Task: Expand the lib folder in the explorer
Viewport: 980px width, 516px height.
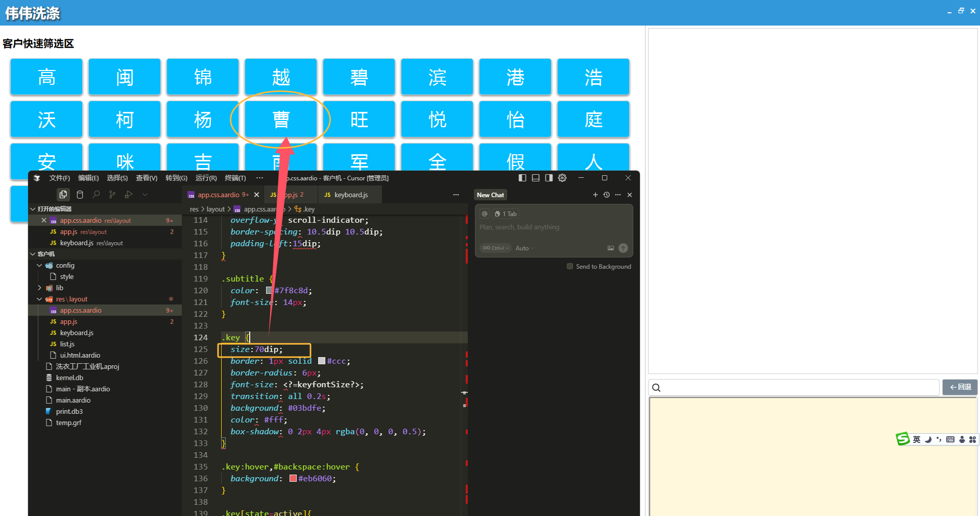Action: (x=40, y=288)
